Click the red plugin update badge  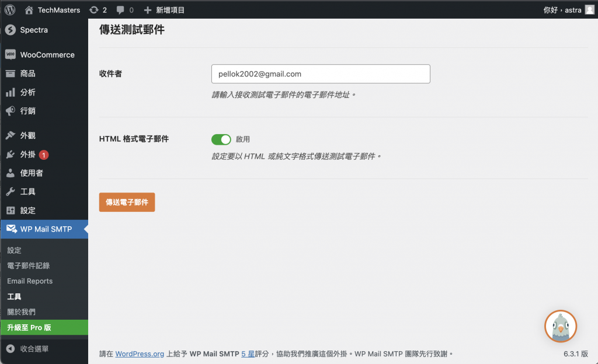pos(44,155)
